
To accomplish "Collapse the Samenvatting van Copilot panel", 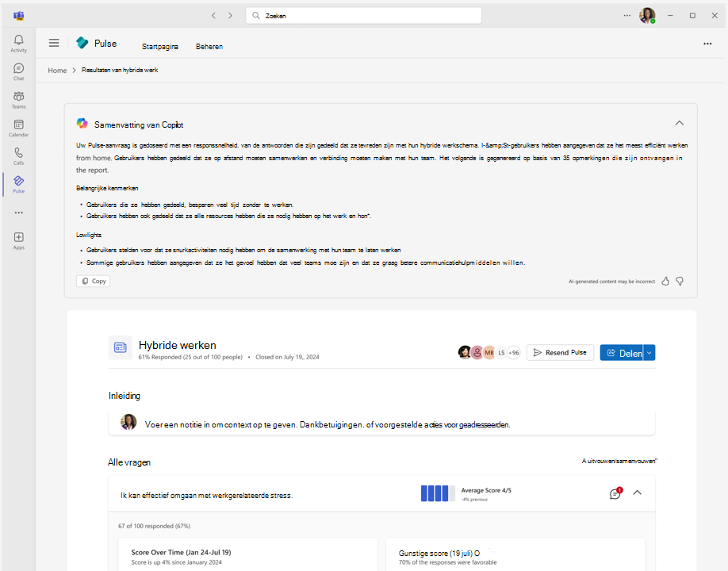I will (x=679, y=123).
